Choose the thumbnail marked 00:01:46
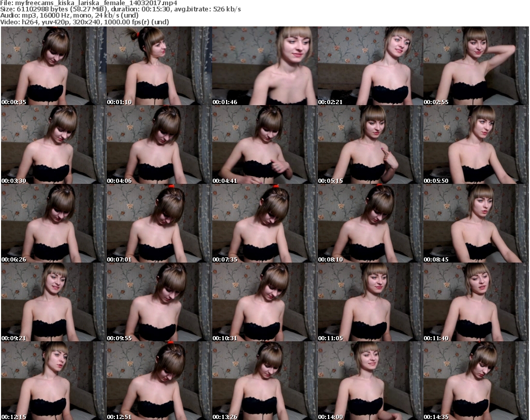This screenshot has width=530, height=420. [x=264, y=66]
